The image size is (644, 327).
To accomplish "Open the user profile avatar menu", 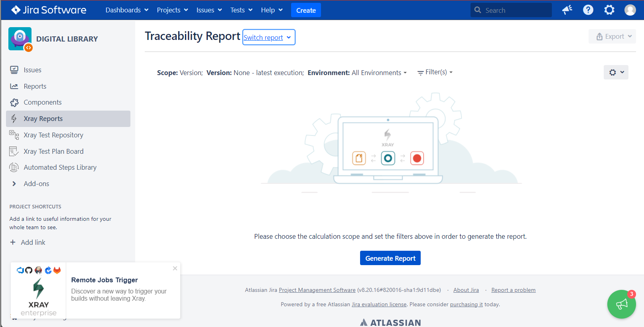I will 630,10.
